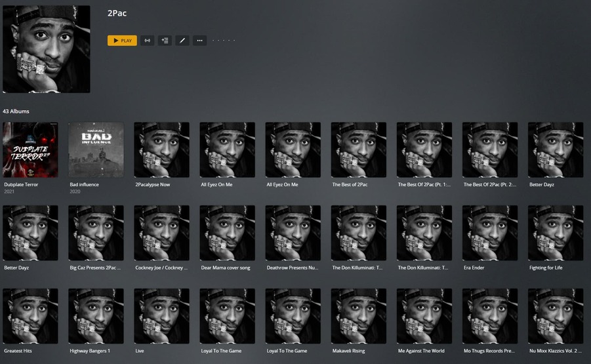Click the Me Against The World title
The image size is (591, 364).
(421, 351)
